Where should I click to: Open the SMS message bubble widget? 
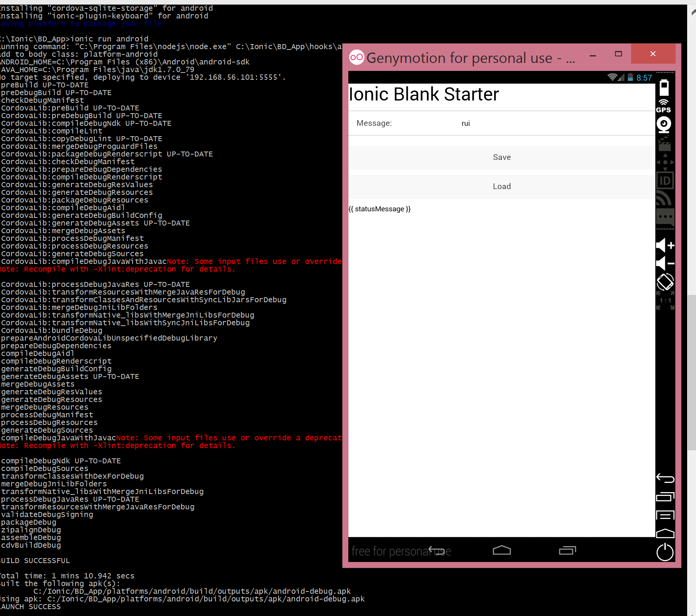(665, 217)
